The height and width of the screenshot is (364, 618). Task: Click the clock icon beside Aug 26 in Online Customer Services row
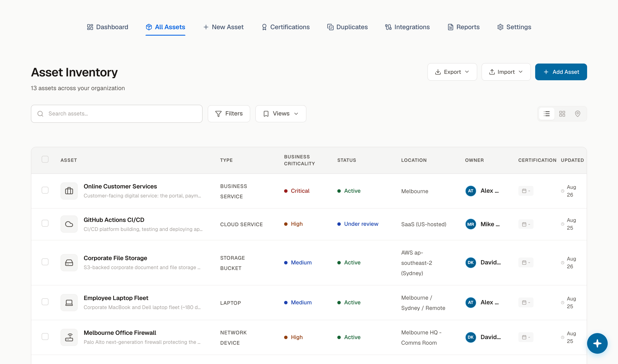click(563, 191)
